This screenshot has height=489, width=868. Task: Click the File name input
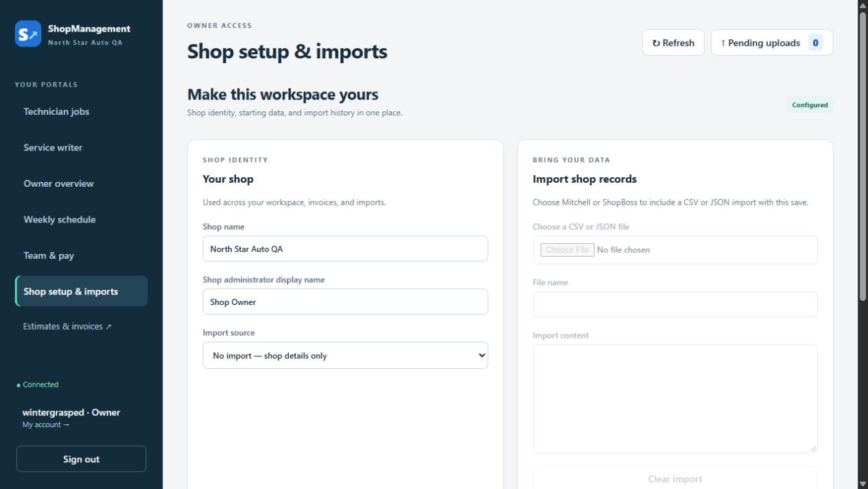pyautogui.click(x=675, y=304)
